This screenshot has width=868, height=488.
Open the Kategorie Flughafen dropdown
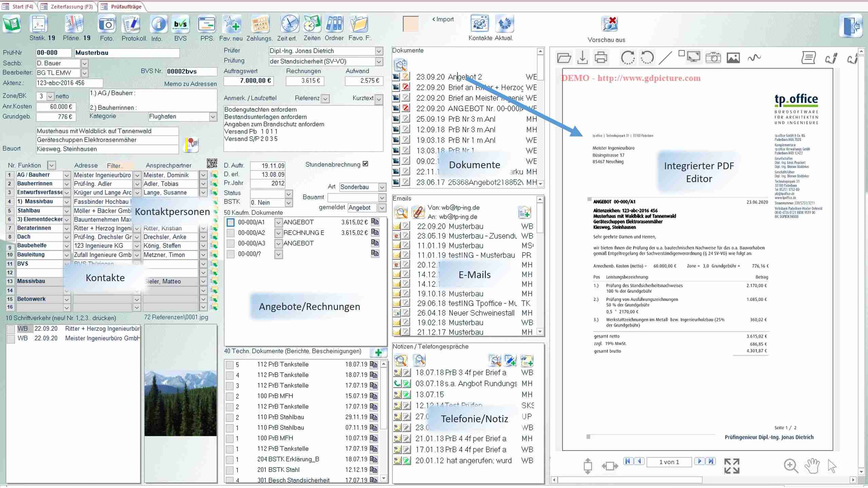tap(213, 117)
